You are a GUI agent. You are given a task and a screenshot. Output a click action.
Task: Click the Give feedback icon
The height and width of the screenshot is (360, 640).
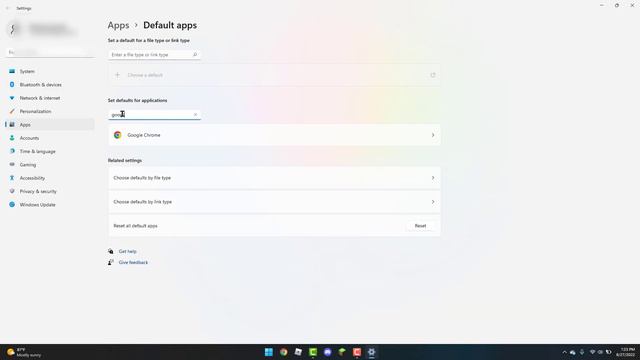click(x=111, y=262)
